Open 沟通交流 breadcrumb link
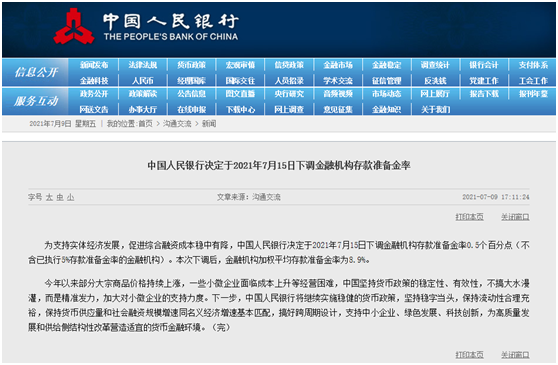The image size is (558, 365). point(177,124)
